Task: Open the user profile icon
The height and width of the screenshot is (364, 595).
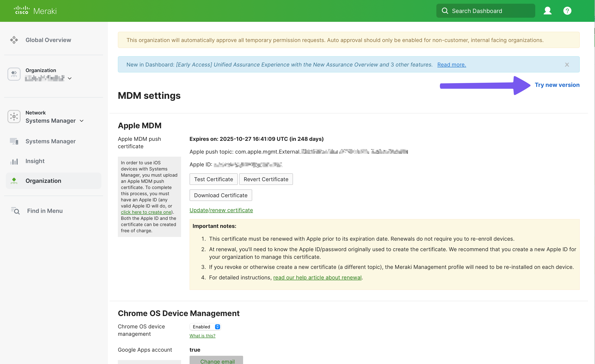Action: click(x=547, y=11)
